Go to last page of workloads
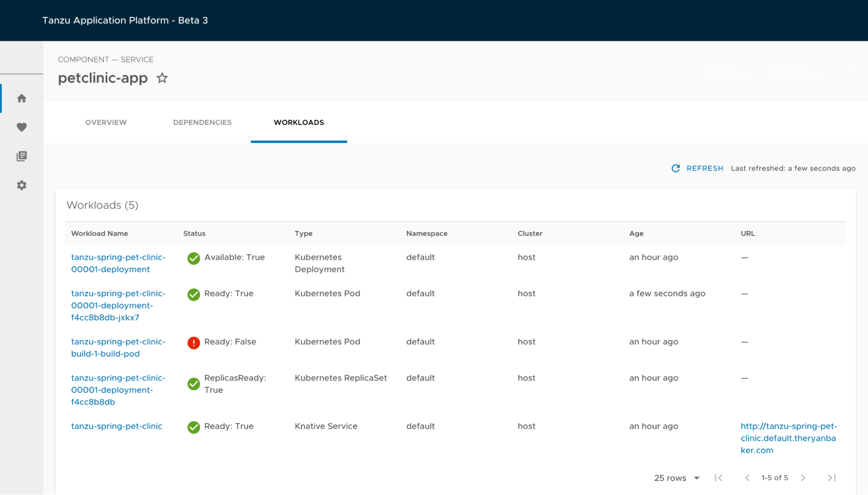The width and height of the screenshot is (868, 495). [x=832, y=478]
